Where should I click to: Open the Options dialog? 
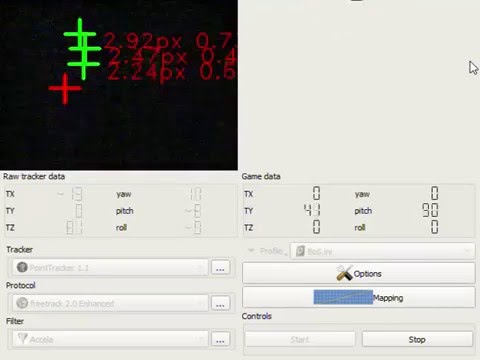tap(359, 273)
